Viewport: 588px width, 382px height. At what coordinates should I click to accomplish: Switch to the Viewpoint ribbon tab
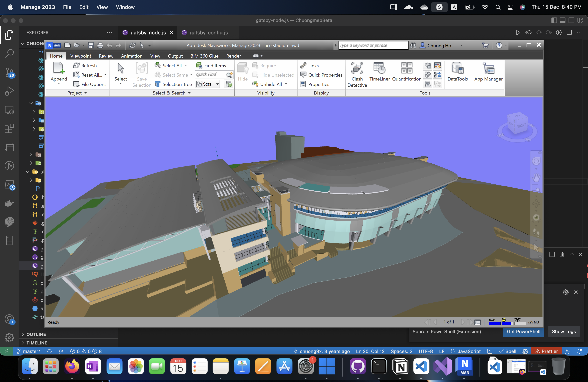[80, 56]
